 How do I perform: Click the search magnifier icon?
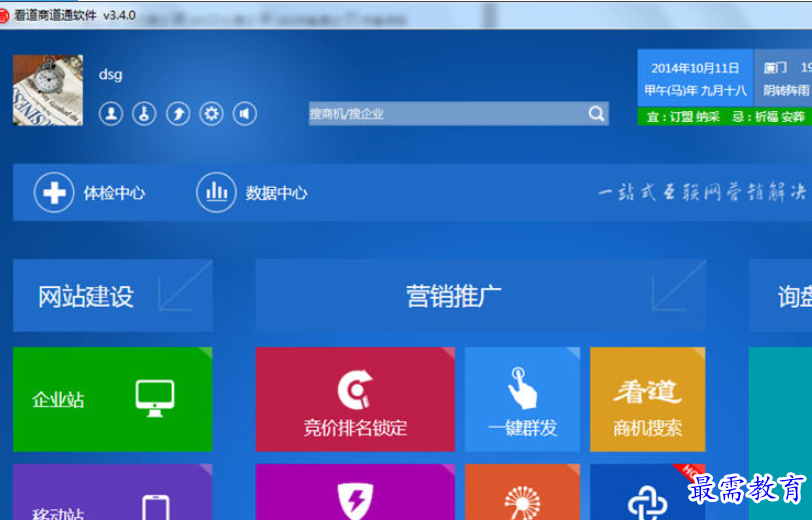(597, 113)
